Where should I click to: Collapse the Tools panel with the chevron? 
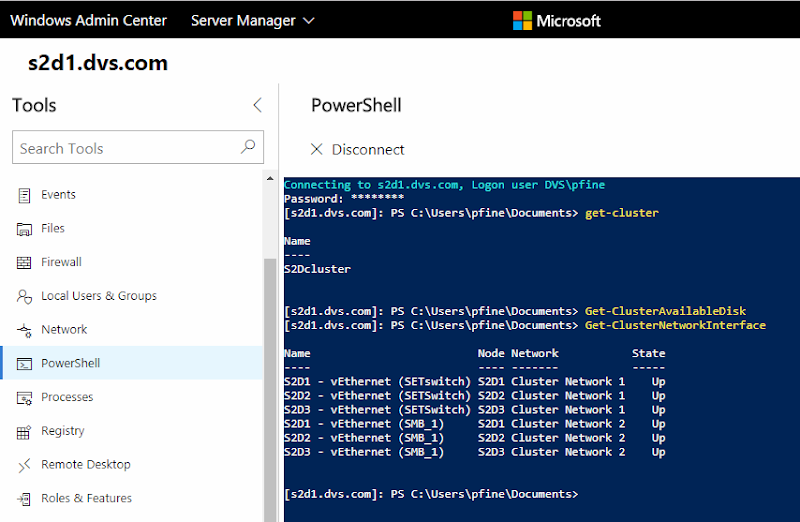coord(257,105)
